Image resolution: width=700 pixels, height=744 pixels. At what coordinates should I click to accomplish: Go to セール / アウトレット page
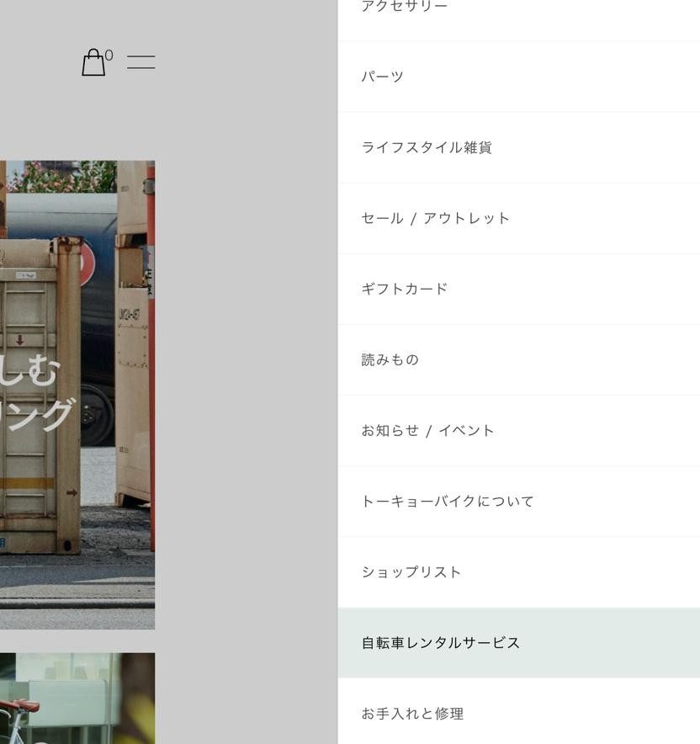[435, 218]
